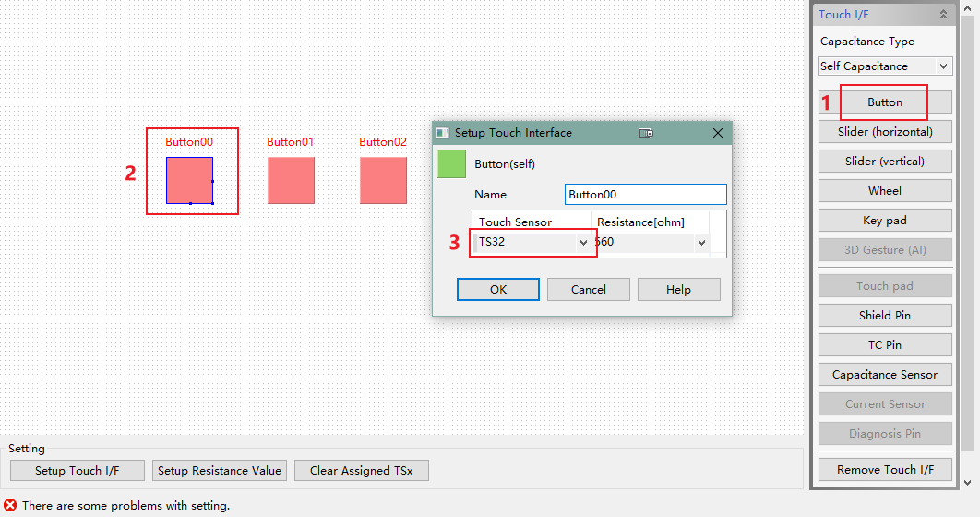The image size is (980, 517).
Task: Click the red error icon in status bar
Action: pos(10,506)
